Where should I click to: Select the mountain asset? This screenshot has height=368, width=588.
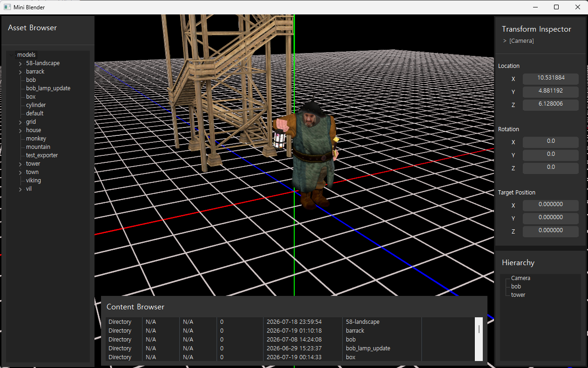(38, 147)
